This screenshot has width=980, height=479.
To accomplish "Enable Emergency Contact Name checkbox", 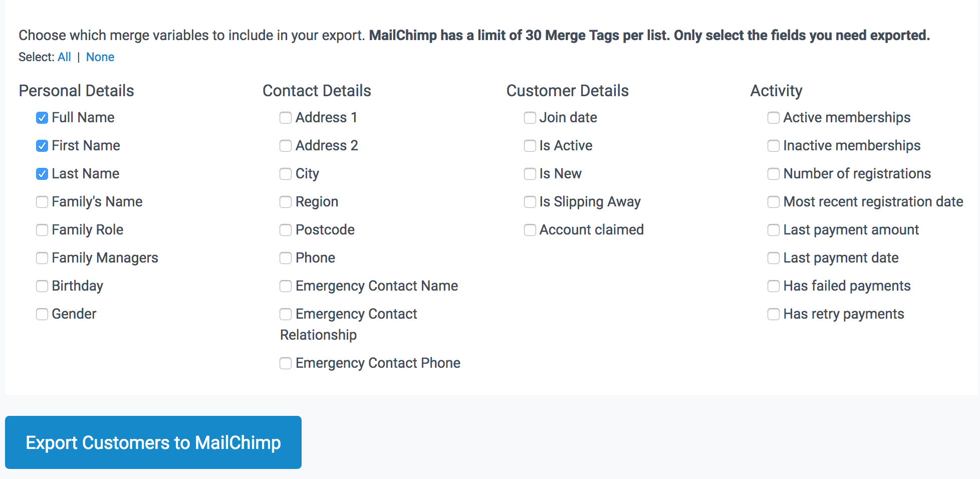I will 286,286.
